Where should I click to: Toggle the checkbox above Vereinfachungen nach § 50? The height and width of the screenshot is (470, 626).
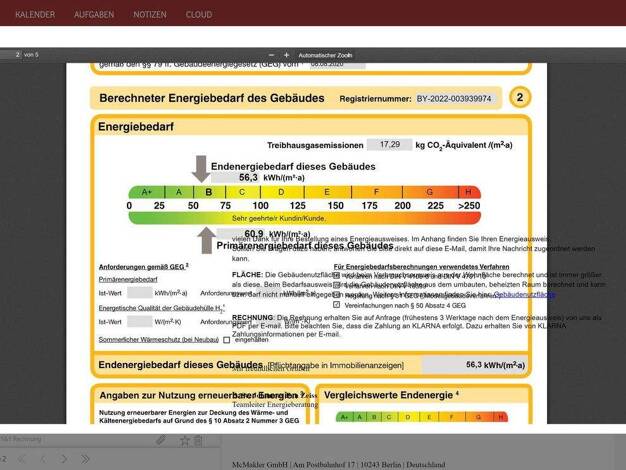336,295
